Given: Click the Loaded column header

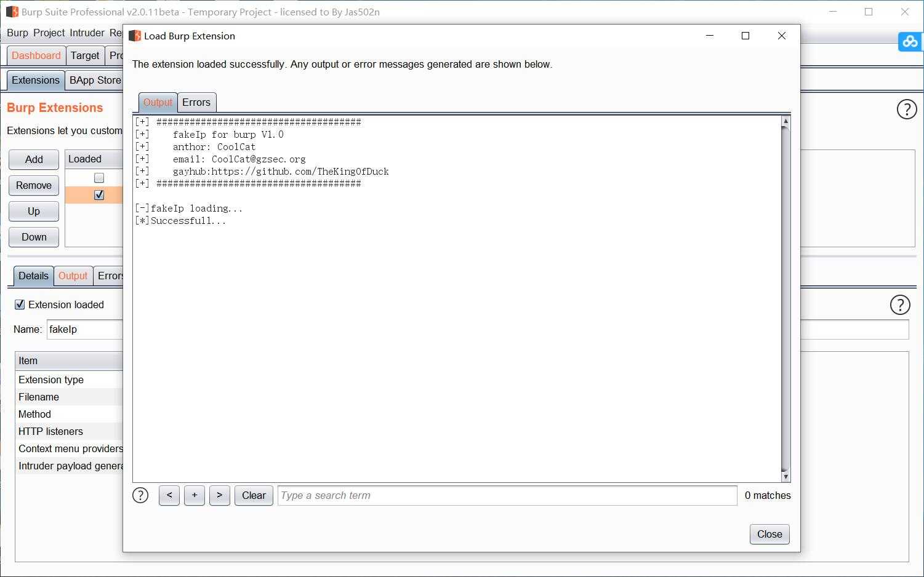Looking at the screenshot, I should [94, 159].
